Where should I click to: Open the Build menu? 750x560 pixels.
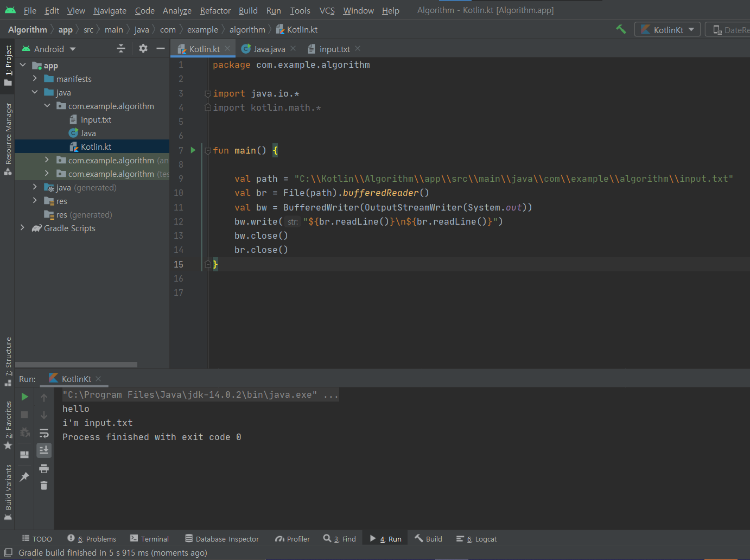(x=248, y=10)
